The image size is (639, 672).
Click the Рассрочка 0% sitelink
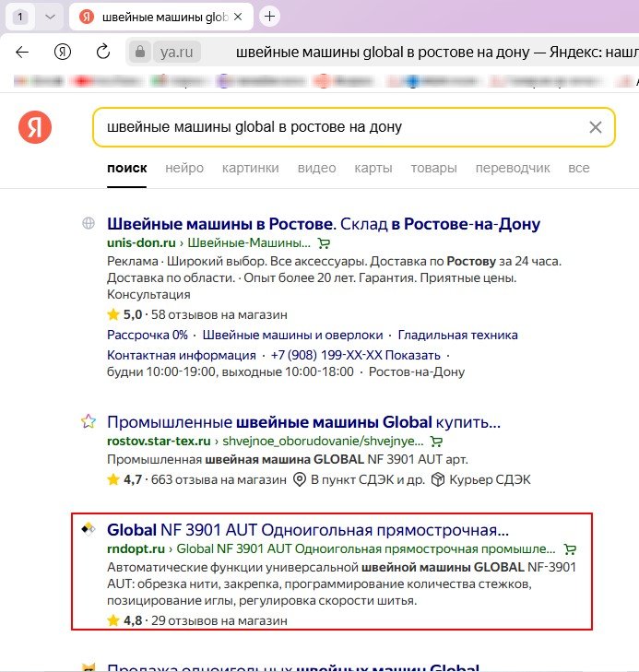coord(147,335)
